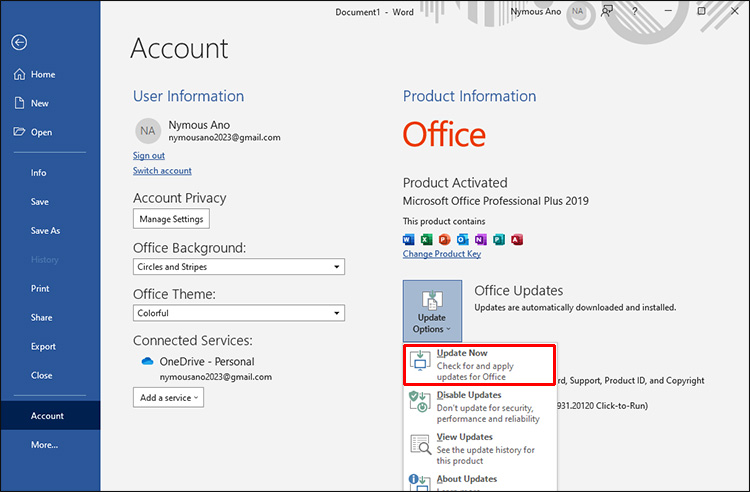Open the Change Product Key link

tap(441, 254)
